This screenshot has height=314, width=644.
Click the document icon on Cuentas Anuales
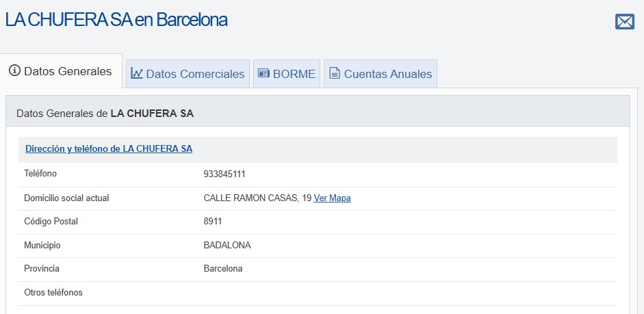tap(335, 73)
